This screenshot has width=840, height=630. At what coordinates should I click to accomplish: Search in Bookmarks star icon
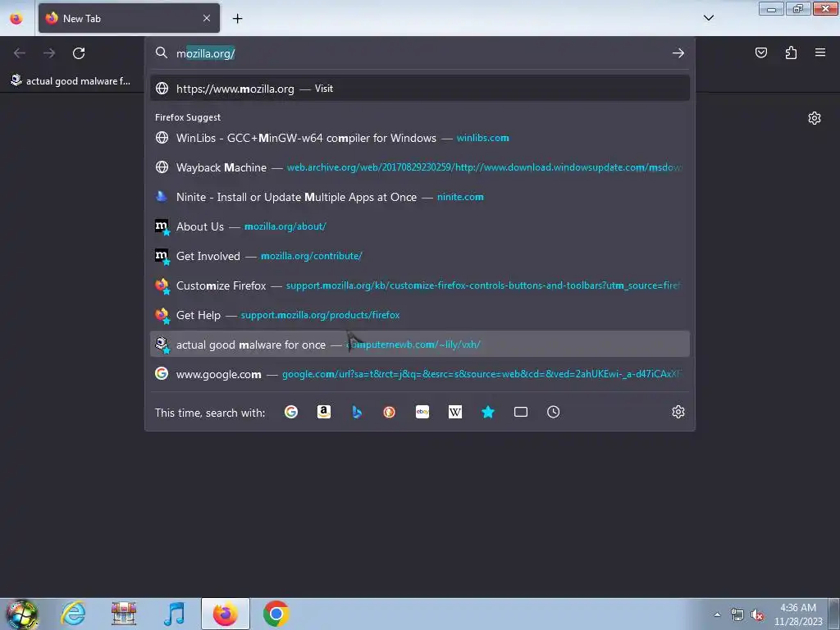click(x=488, y=412)
